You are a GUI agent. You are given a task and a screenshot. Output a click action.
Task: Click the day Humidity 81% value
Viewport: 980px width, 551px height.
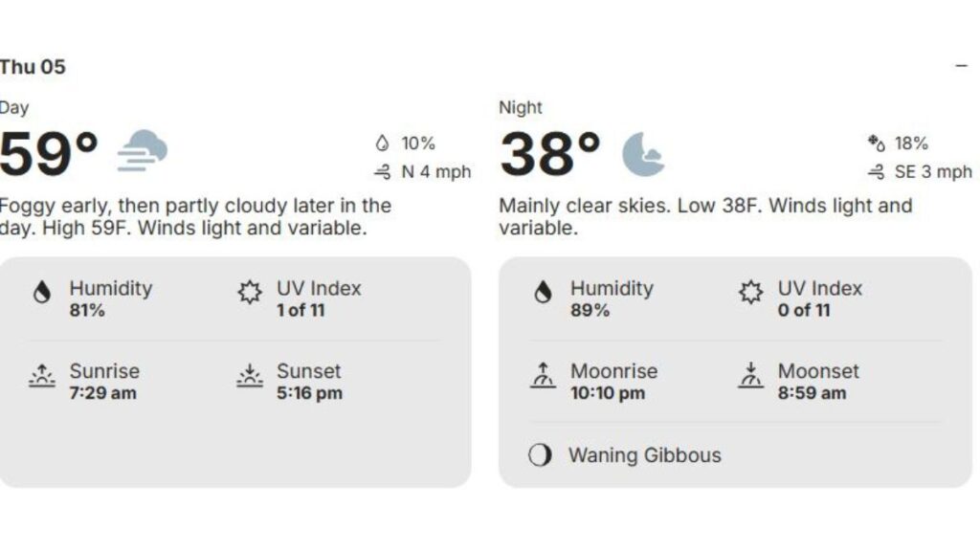pyautogui.click(x=87, y=310)
